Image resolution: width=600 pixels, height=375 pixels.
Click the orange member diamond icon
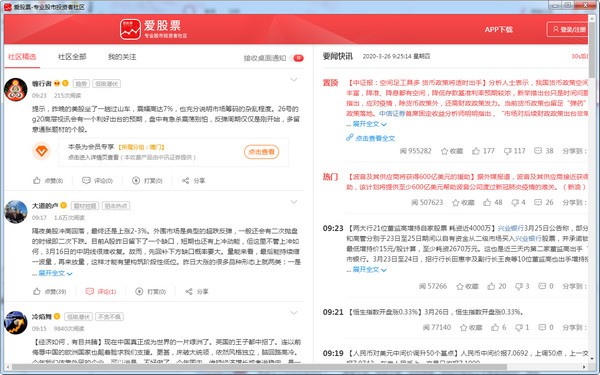[x=41, y=151]
